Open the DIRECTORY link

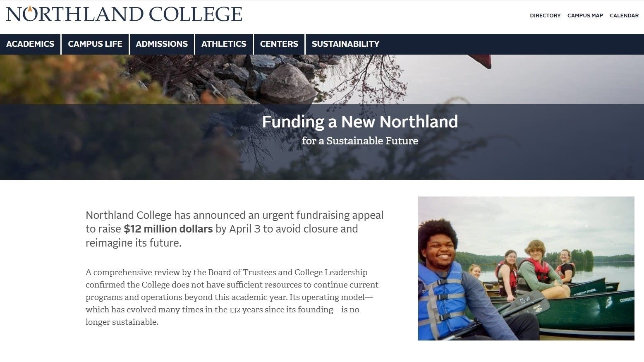point(545,15)
